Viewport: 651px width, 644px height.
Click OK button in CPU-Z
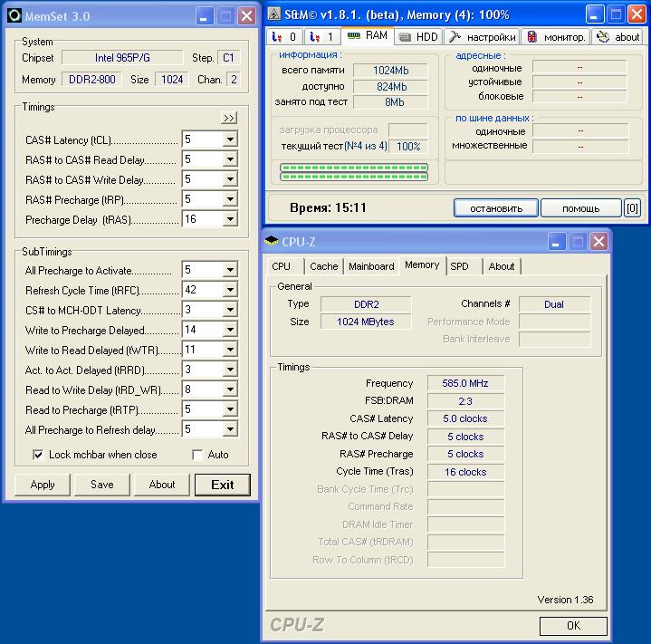(x=573, y=625)
